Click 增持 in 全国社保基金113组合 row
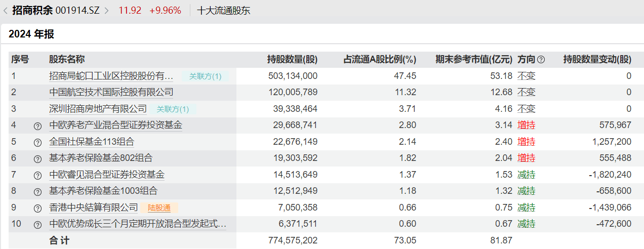This screenshot has width=644, height=249. coord(527,142)
